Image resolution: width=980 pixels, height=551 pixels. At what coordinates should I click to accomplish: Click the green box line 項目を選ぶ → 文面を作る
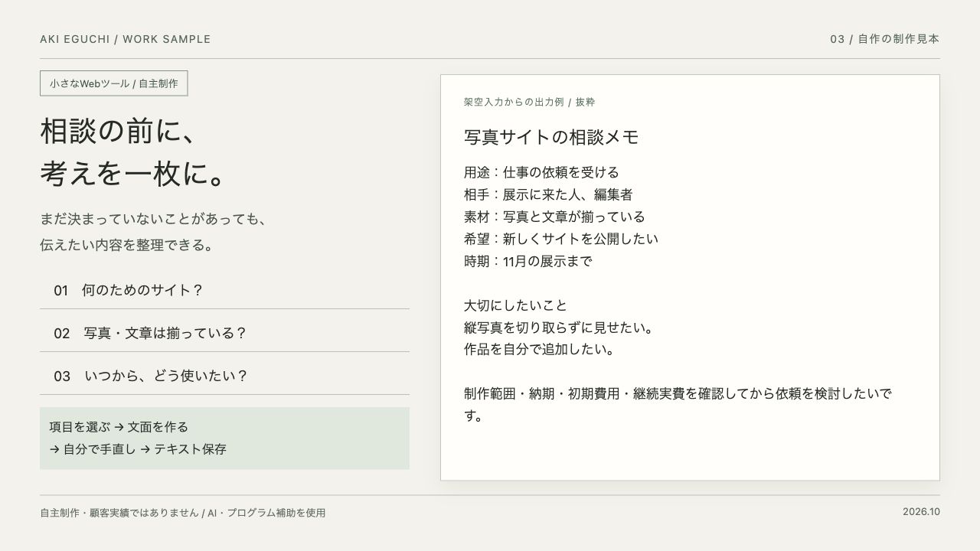tap(119, 427)
